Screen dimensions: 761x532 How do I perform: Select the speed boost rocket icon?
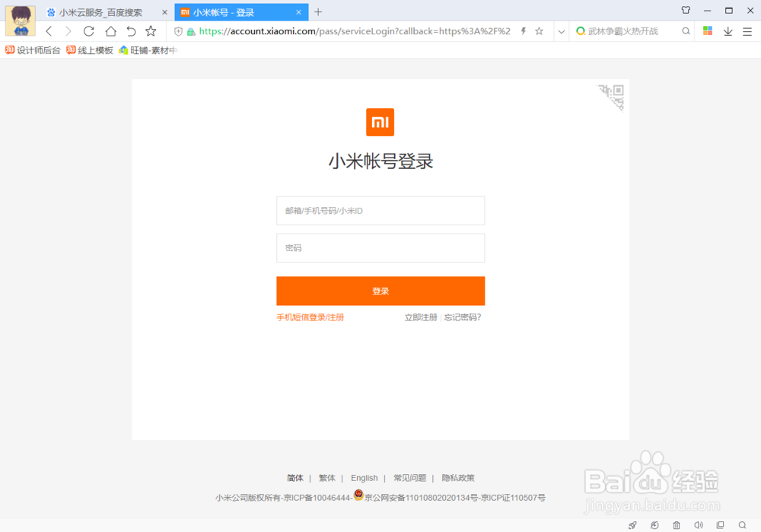pyautogui.click(x=632, y=525)
